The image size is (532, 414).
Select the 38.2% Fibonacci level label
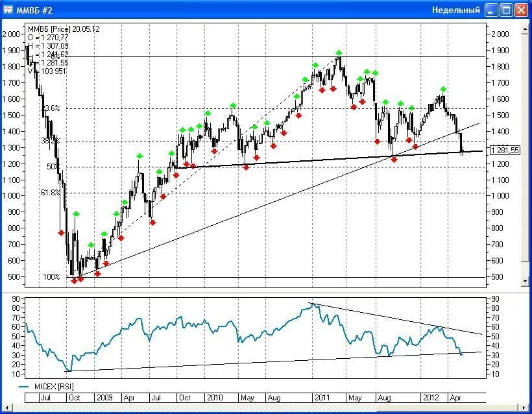[x=51, y=141]
